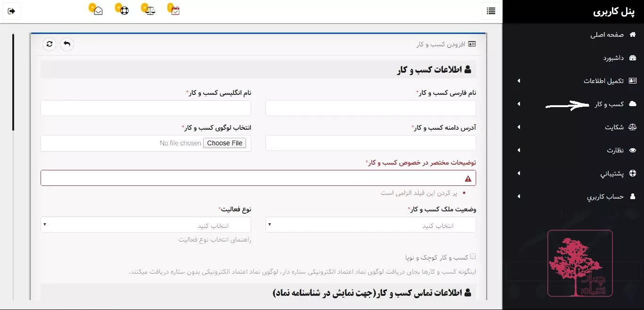
Task: Click the افزودن کسب و کار page title
Action: (x=441, y=44)
